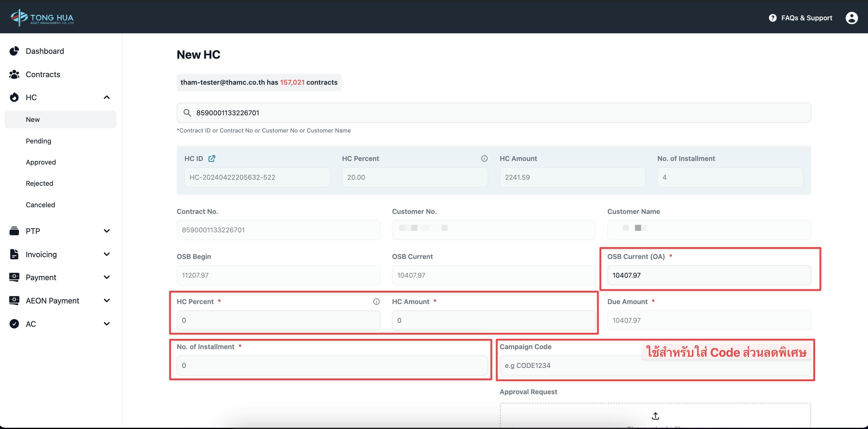
Task: Select the Approved HC menu item
Action: coord(40,162)
